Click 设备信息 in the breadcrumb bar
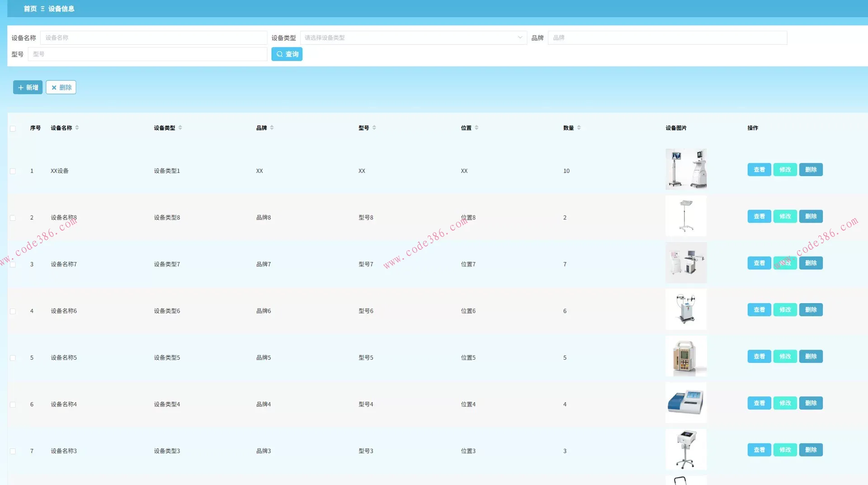 tap(61, 9)
